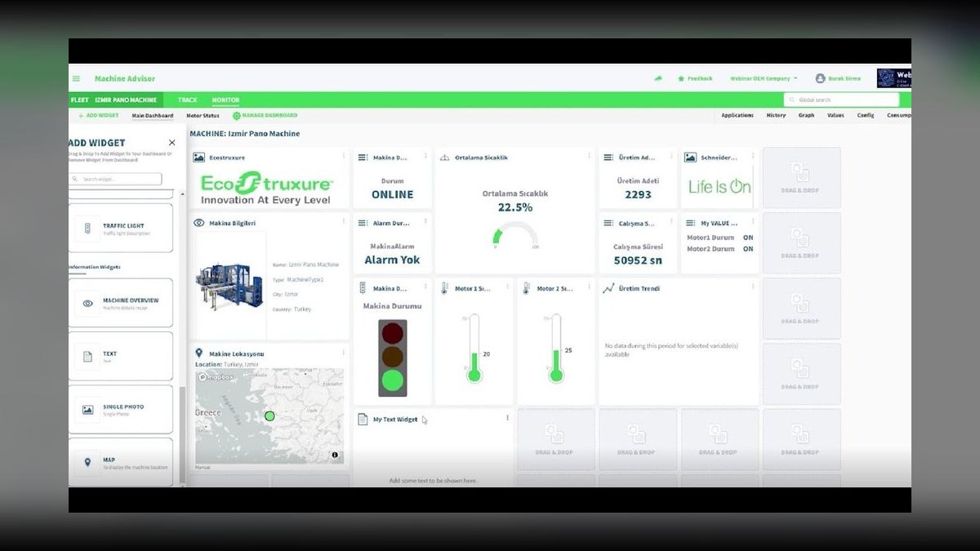Click the list icon on Çalışma Süresi widget
Image resolution: width=980 pixels, height=551 pixels.
(608, 223)
